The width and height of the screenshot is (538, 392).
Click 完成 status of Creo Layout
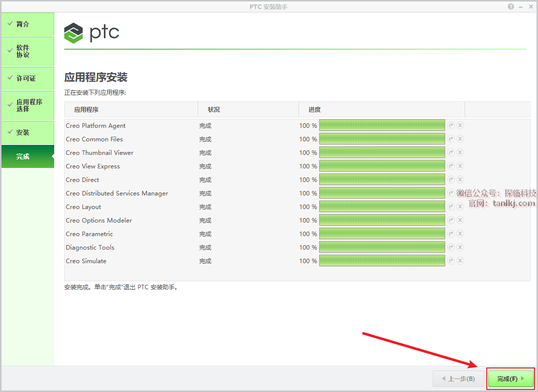pos(205,207)
